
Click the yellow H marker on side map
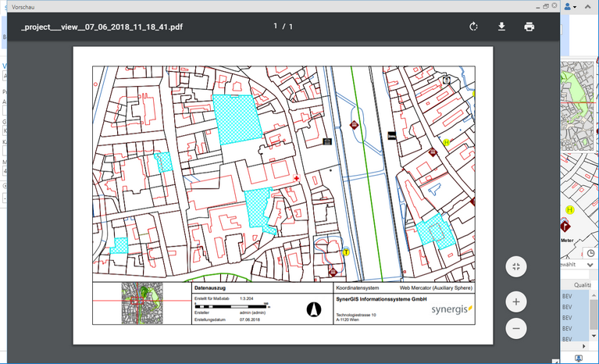(569, 210)
